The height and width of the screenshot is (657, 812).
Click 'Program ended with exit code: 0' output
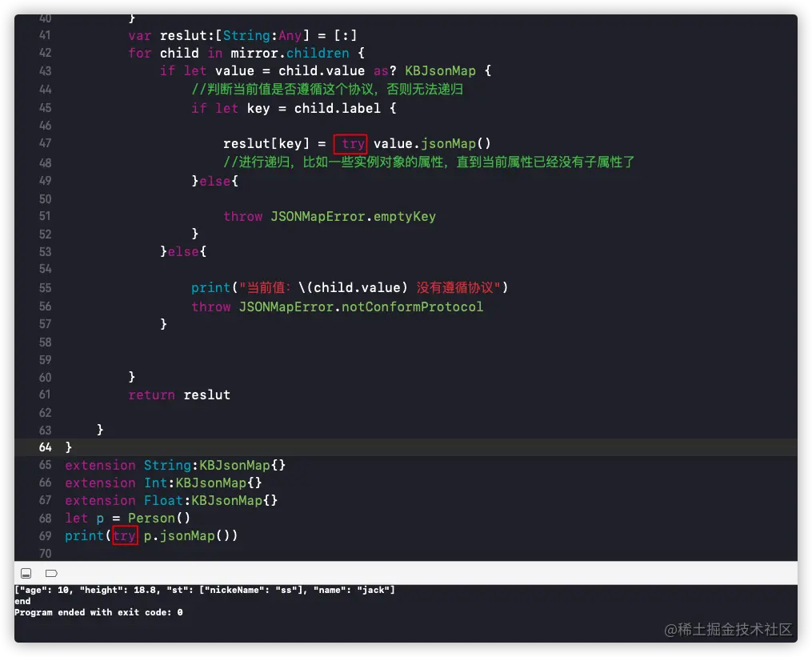click(98, 612)
